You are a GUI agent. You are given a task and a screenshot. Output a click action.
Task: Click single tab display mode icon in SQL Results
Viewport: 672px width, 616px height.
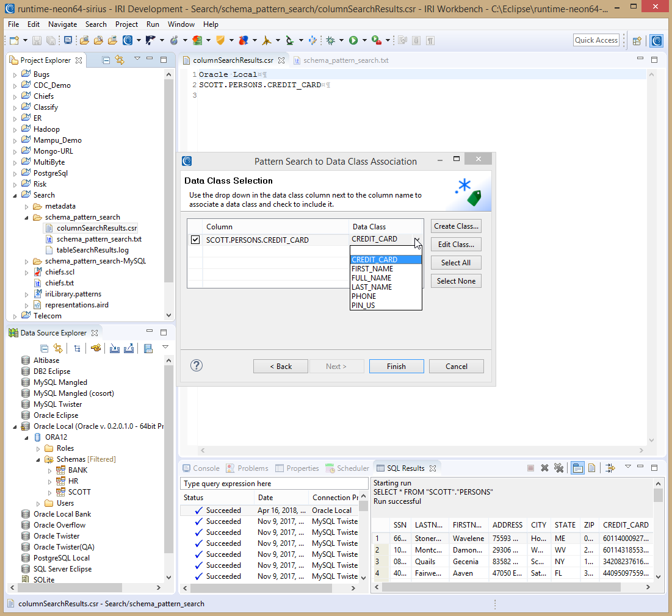coord(578,468)
